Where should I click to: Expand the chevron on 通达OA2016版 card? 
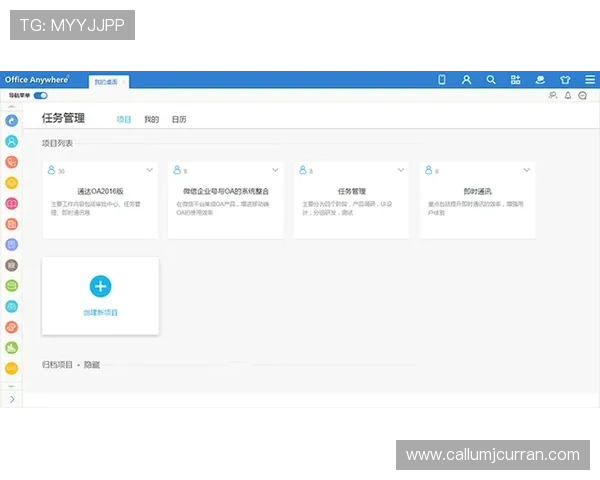coord(149,170)
